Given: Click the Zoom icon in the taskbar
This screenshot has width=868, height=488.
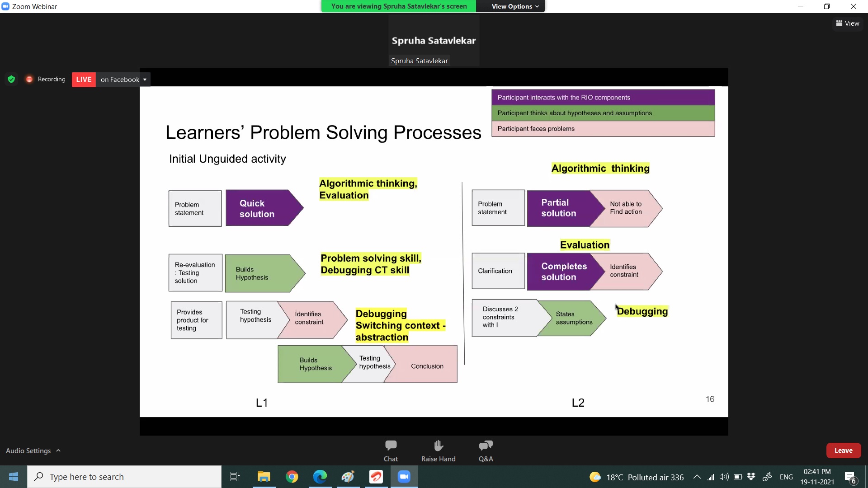Looking at the screenshot, I should [x=404, y=477].
